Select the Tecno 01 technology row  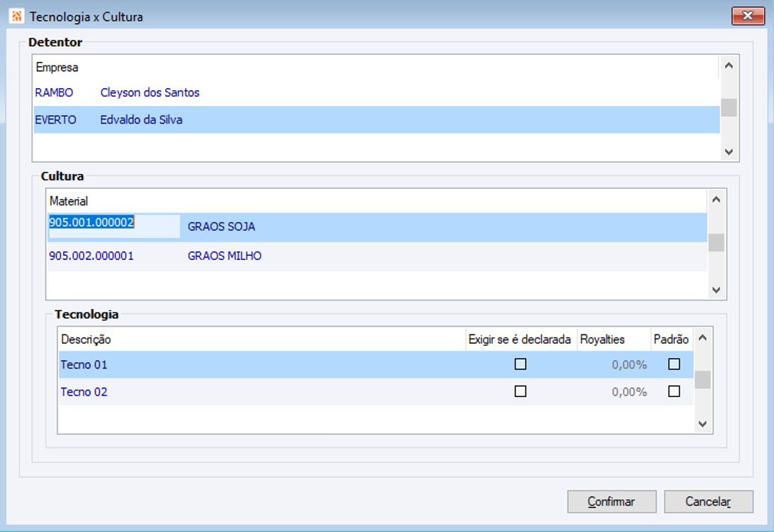click(x=376, y=364)
